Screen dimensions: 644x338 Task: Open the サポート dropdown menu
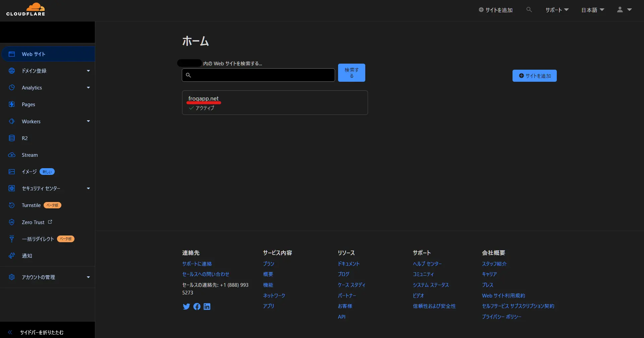[x=556, y=10]
